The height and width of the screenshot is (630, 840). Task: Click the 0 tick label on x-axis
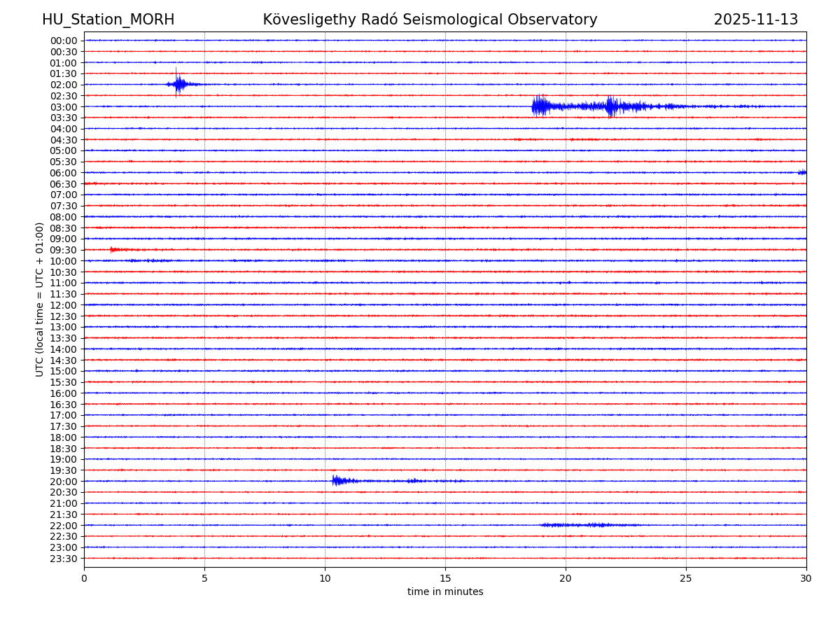coord(84,579)
